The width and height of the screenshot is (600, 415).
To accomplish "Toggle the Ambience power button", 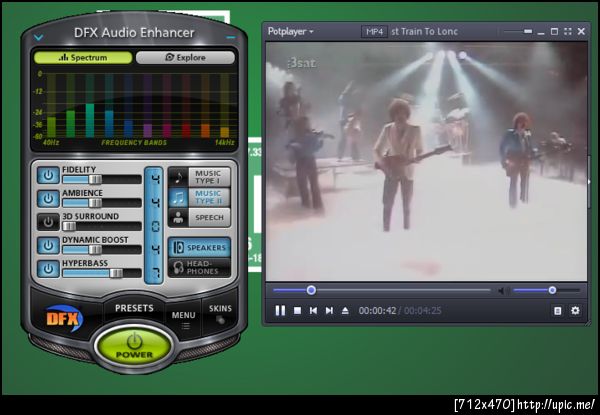I will pos(48,199).
